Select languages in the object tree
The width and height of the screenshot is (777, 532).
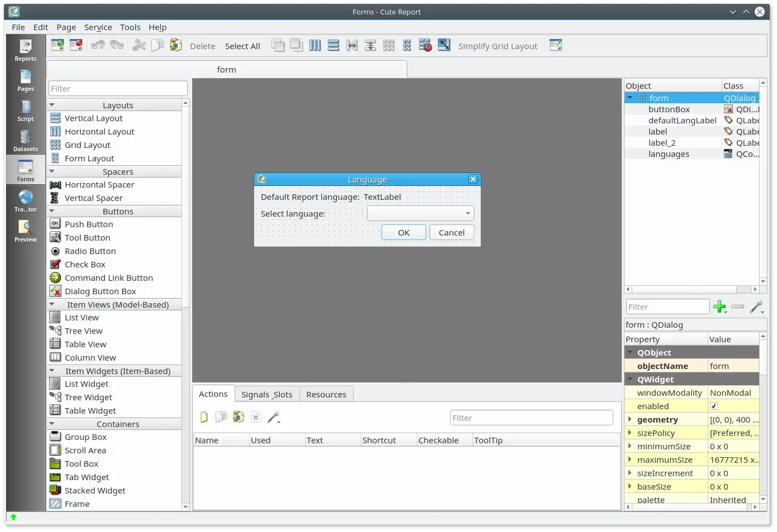(669, 154)
